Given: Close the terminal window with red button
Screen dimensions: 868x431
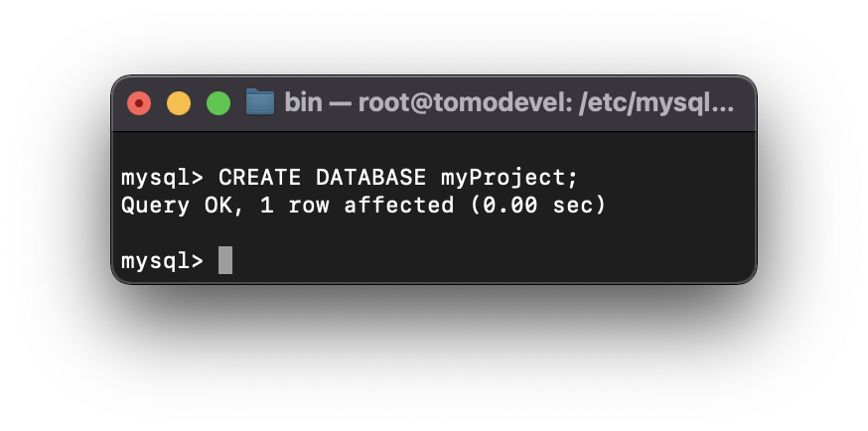Looking at the screenshot, I should 139,103.
